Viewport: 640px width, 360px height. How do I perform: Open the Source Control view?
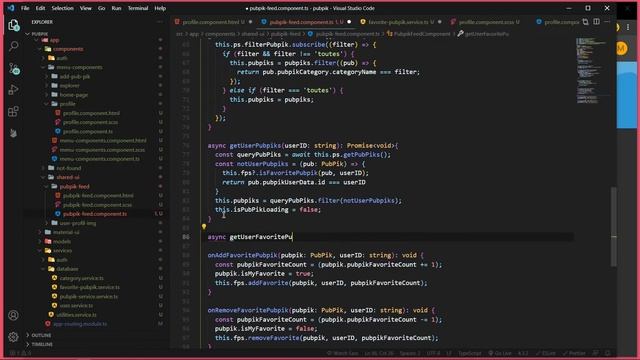click(14, 68)
